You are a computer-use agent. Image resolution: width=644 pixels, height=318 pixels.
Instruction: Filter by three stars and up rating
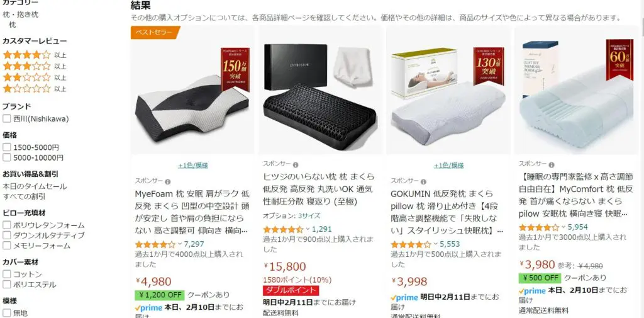[x=34, y=66]
